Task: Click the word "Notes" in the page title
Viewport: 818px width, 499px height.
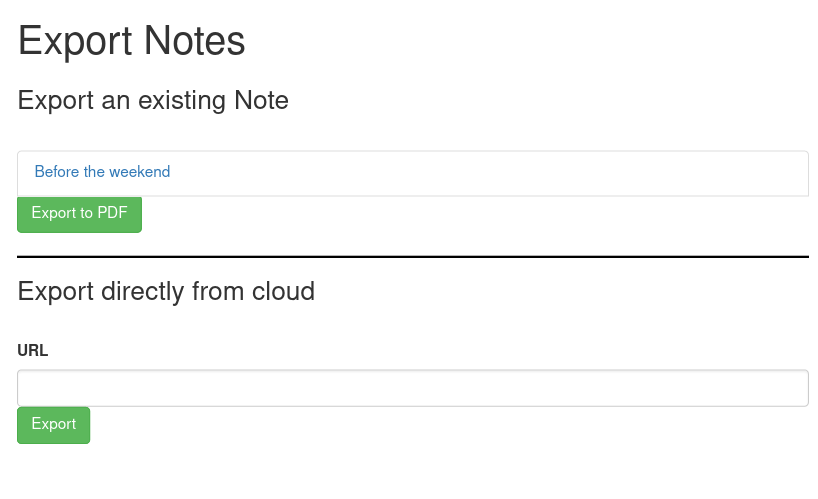Action: [194, 41]
